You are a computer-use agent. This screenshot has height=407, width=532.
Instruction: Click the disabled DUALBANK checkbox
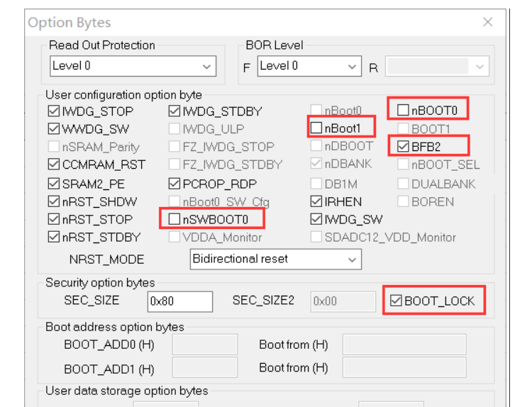coord(403,184)
